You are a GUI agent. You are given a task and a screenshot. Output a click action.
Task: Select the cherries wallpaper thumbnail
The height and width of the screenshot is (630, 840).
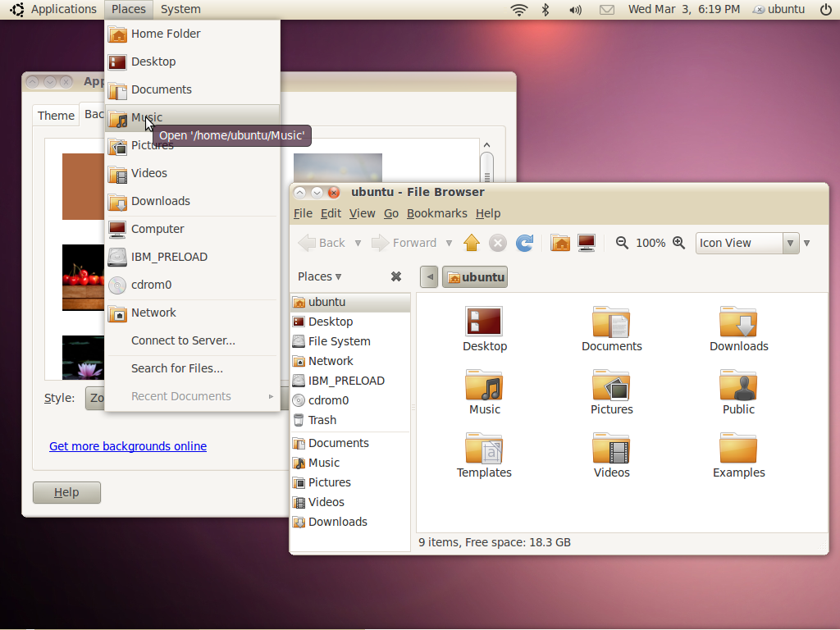(83, 277)
